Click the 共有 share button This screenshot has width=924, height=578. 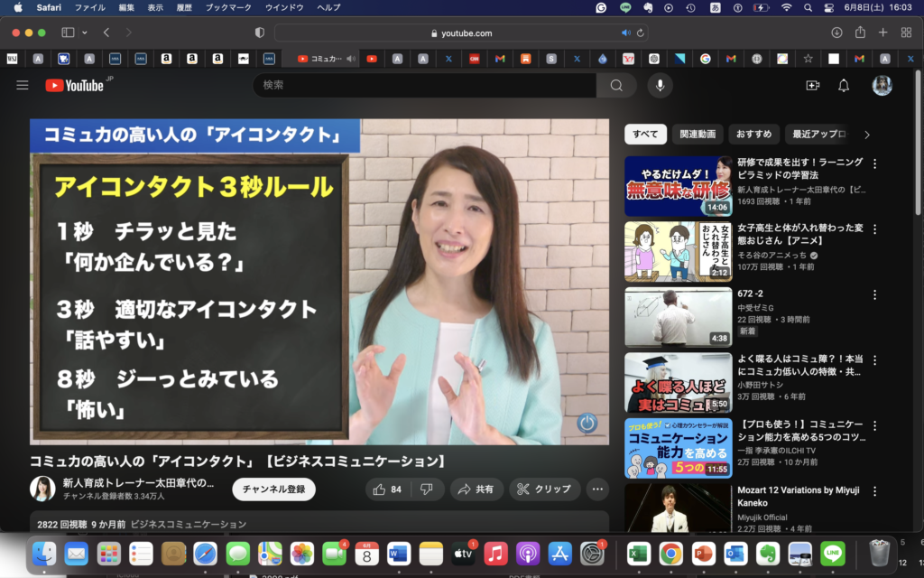pos(476,489)
